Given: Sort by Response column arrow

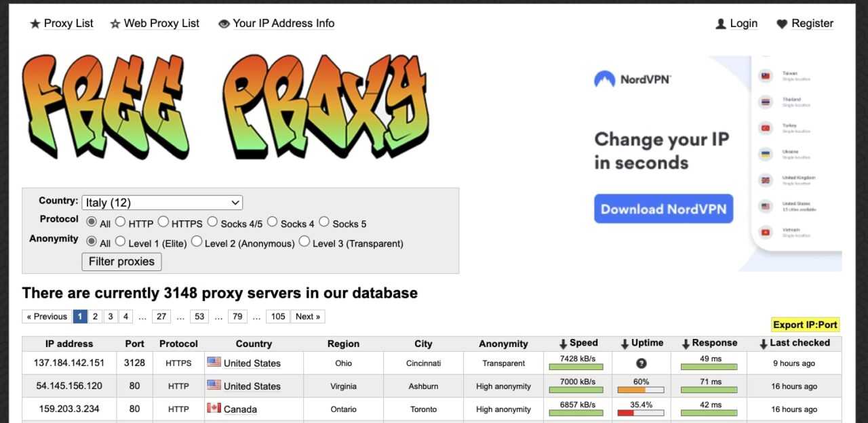Looking at the screenshot, I should 685,344.
